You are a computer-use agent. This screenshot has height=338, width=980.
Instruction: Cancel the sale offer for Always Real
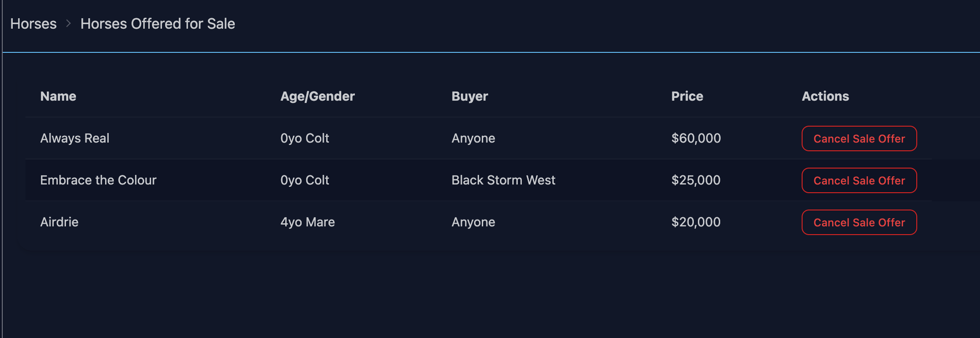pos(859,138)
